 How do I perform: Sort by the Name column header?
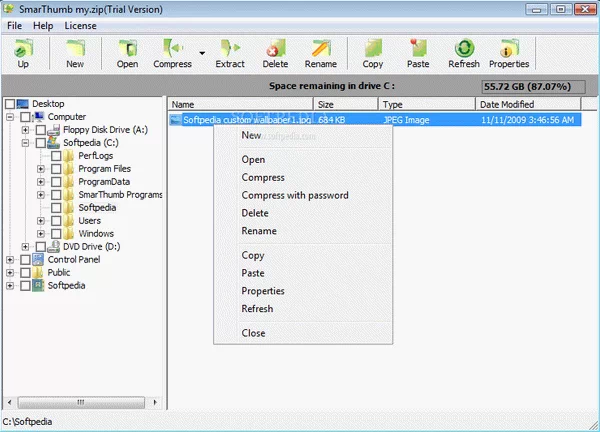241,104
